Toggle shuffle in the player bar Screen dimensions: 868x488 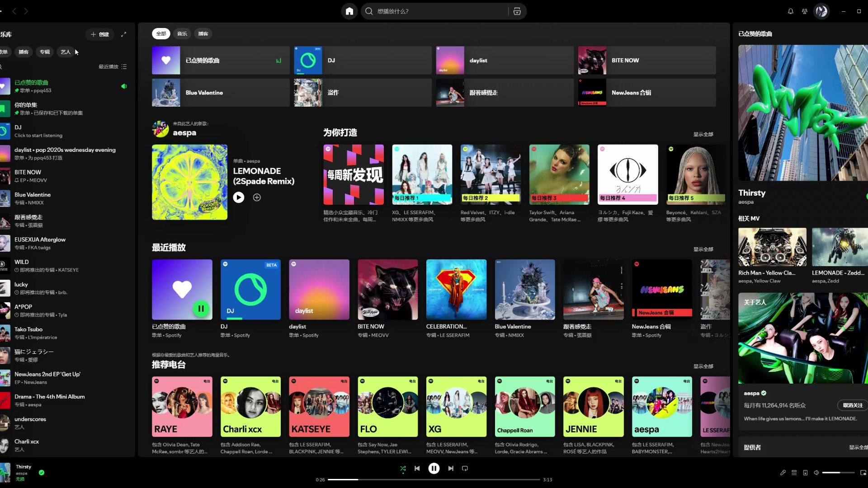[x=403, y=469]
